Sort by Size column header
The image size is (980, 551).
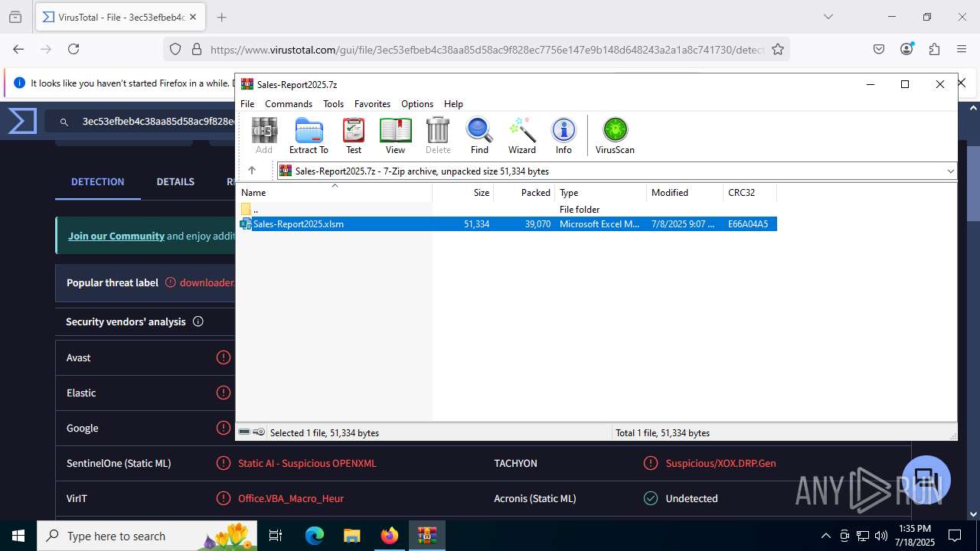(x=463, y=193)
